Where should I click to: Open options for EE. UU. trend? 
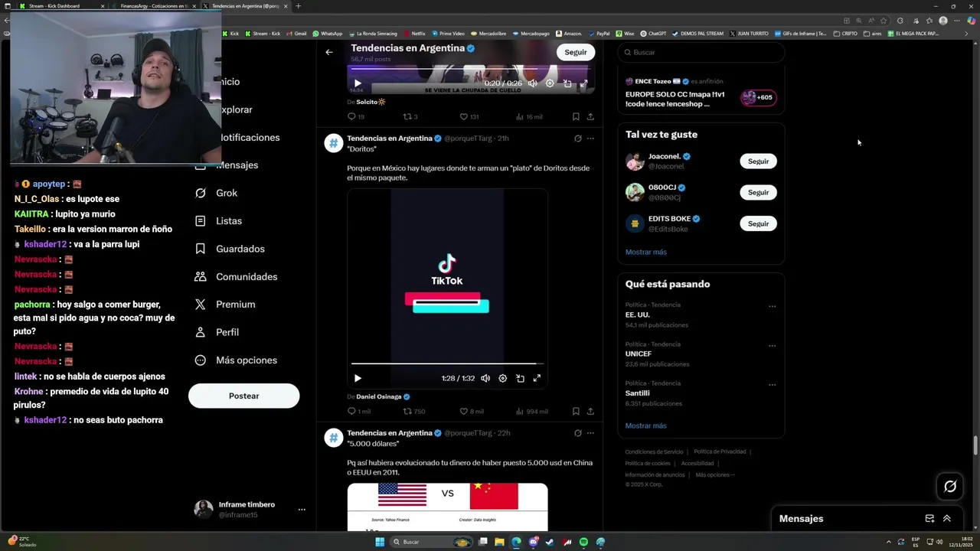pos(772,306)
